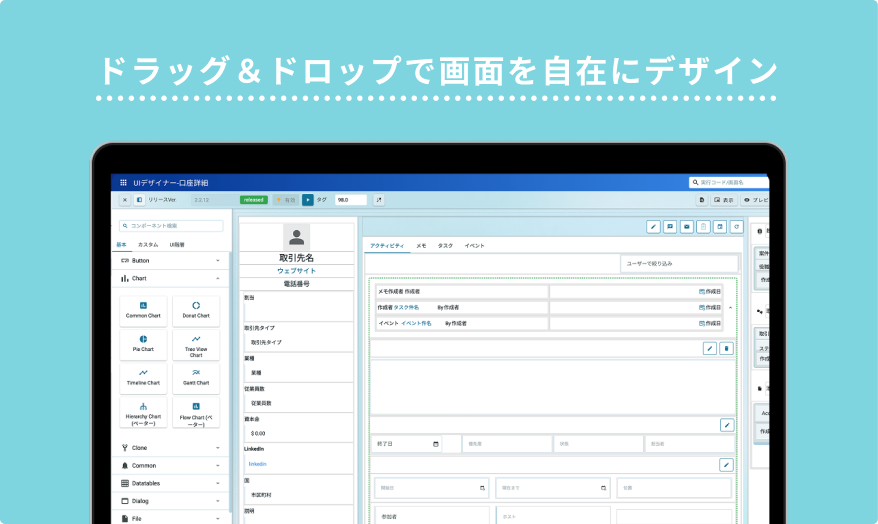The height and width of the screenshot is (524, 878).
Task: Open the app grid menu icon
Action: pos(123,183)
